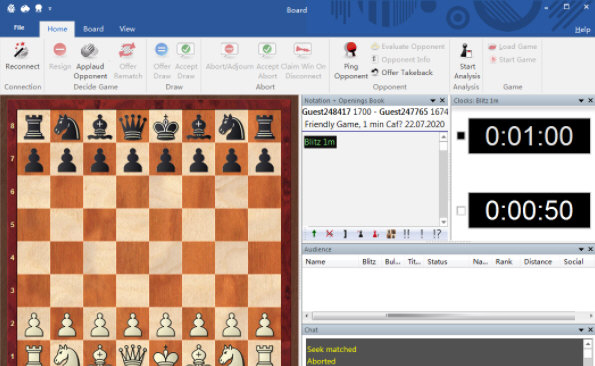Close the Notation panel

[x=442, y=101]
